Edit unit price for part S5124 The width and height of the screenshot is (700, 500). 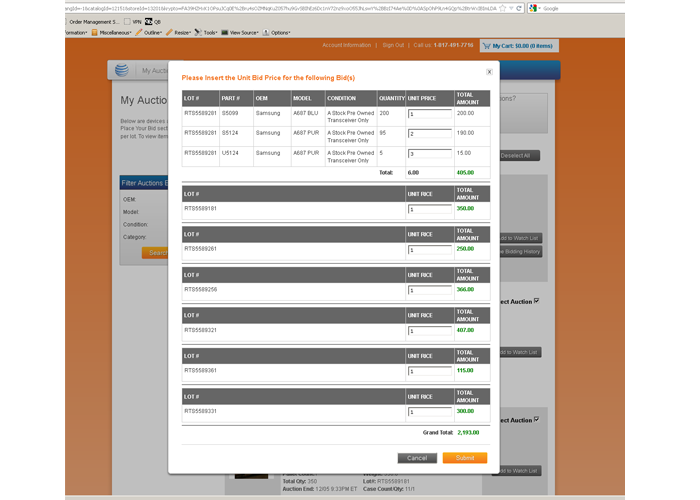(429, 133)
